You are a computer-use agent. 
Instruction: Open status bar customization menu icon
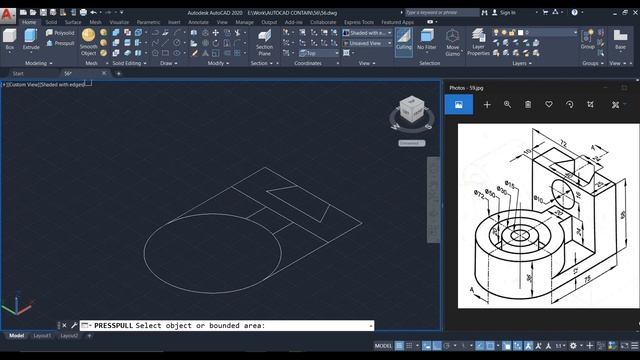[635, 346]
